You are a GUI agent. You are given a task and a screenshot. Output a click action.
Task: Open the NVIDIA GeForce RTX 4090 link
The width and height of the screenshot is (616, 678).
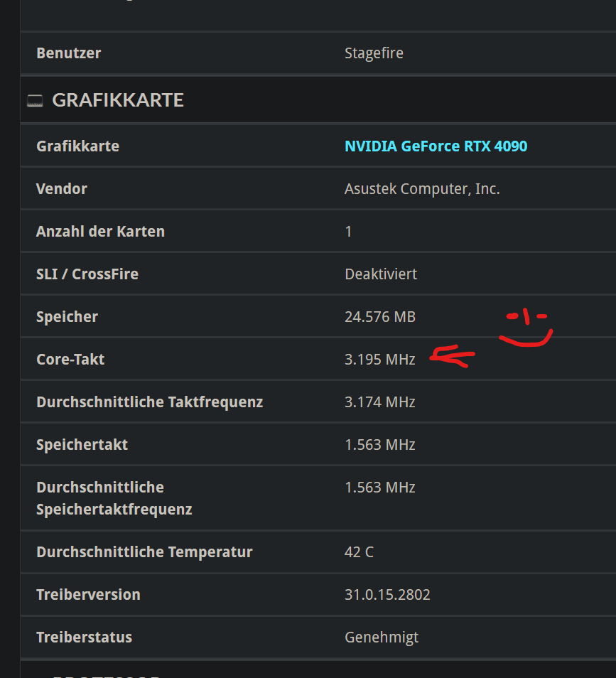pyautogui.click(x=436, y=146)
